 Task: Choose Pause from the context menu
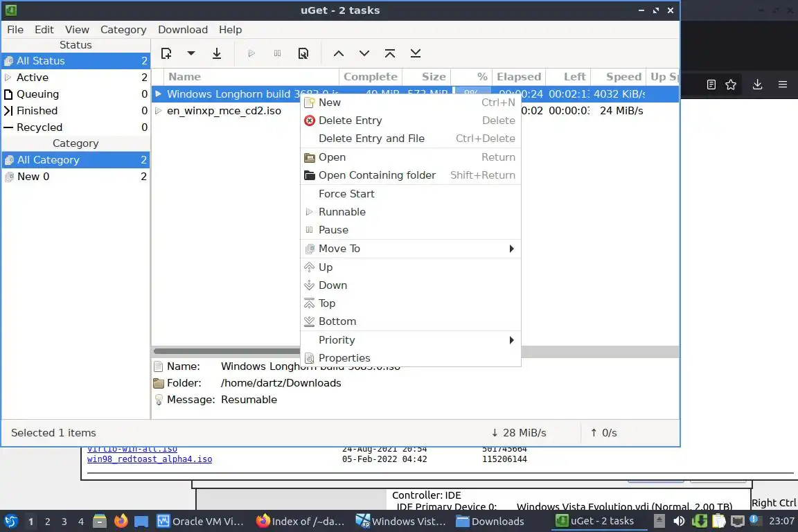411,230
